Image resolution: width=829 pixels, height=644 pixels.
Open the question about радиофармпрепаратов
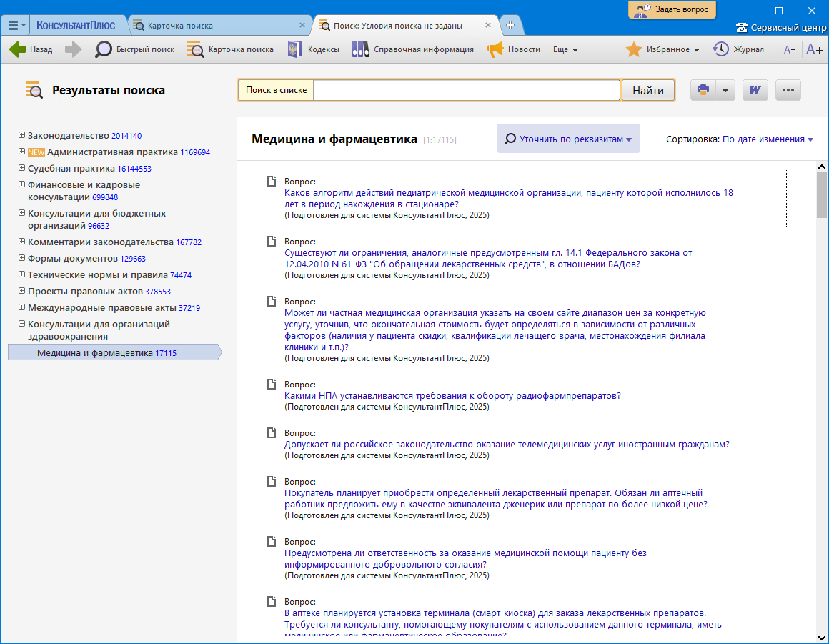[452, 396]
